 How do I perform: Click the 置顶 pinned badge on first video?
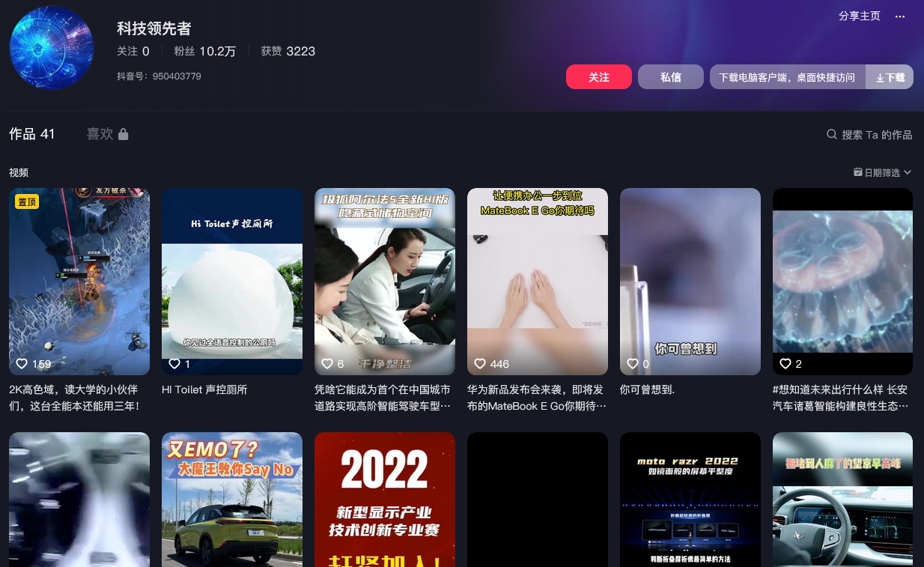click(x=27, y=202)
